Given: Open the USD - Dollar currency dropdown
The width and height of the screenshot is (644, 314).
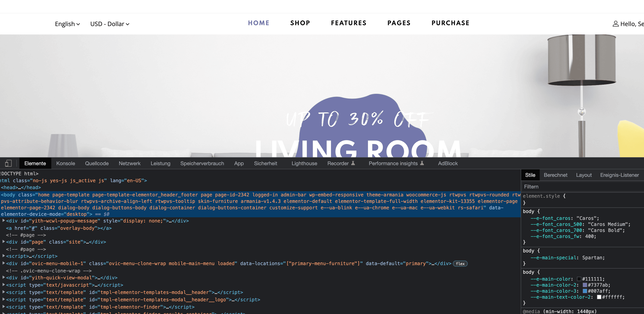Looking at the screenshot, I should pyautogui.click(x=110, y=24).
